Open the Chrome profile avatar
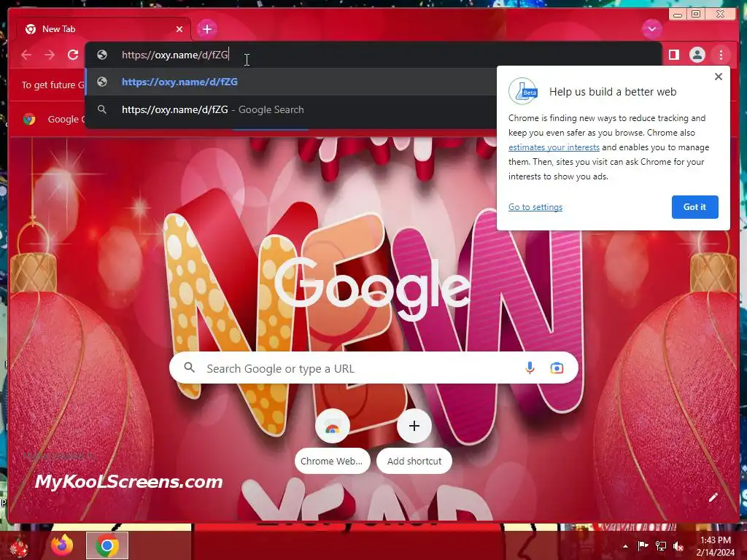The height and width of the screenshot is (560, 747). pos(697,55)
